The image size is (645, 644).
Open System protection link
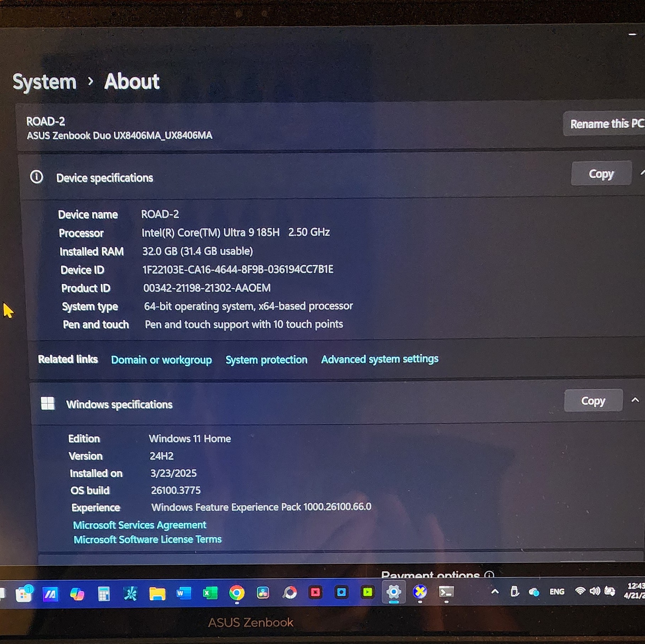point(267,360)
